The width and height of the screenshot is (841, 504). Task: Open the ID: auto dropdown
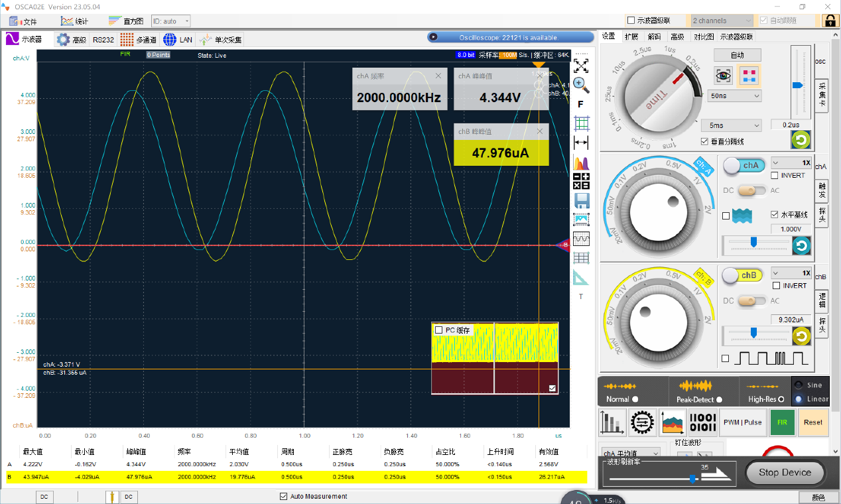tap(170, 21)
